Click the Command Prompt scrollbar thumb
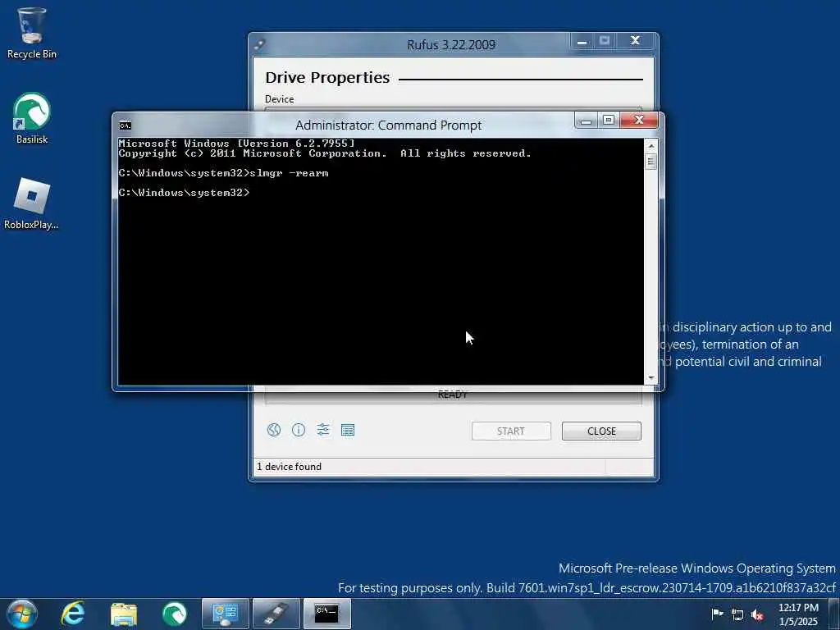840x630 pixels. (651, 161)
